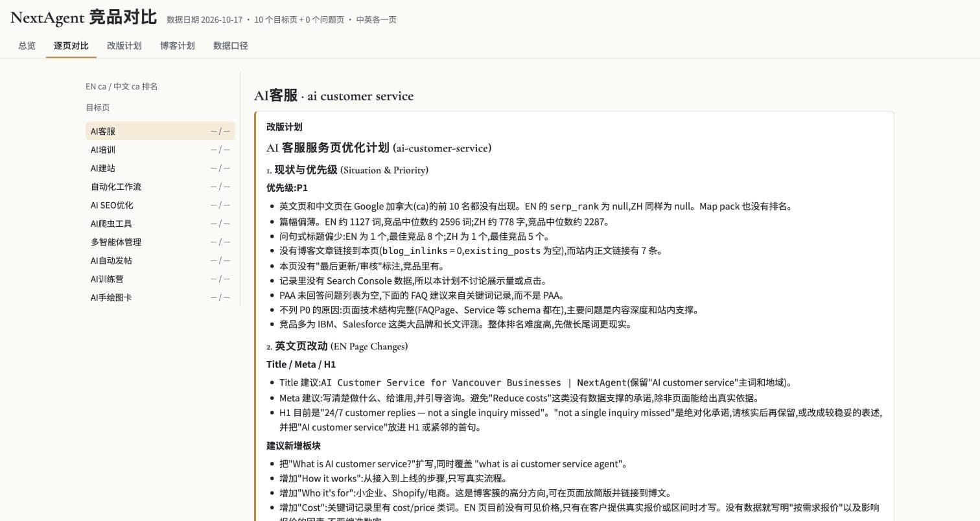Switch to the 改版计划 tab
The image size is (980, 521).
[x=124, y=46]
